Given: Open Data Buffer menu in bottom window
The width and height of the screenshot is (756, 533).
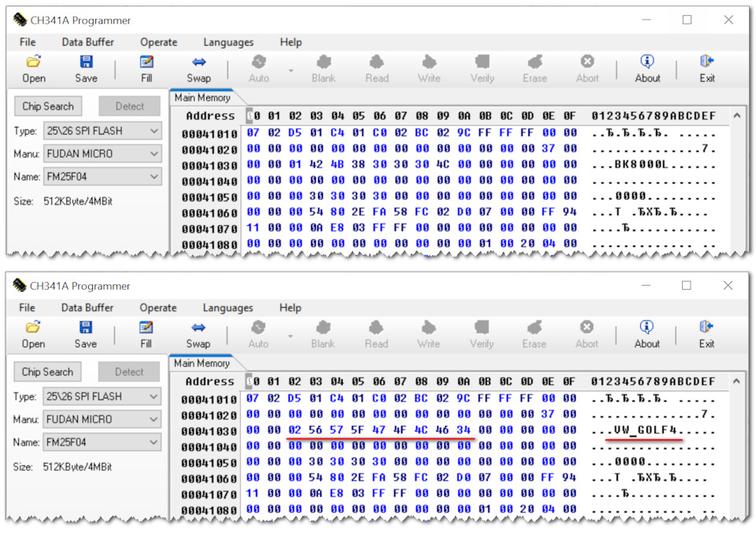Looking at the screenshot, I should point(87,308).
